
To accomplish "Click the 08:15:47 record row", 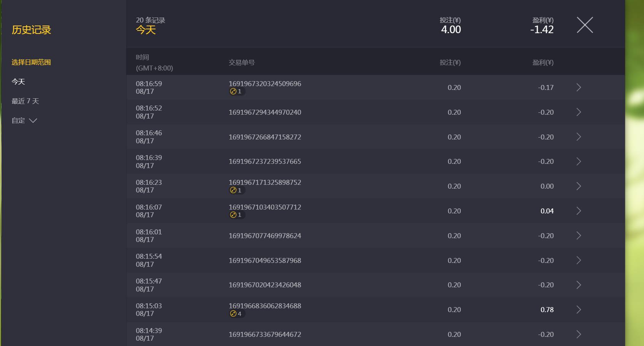I will pyautogui.click(x=376, y=285).
